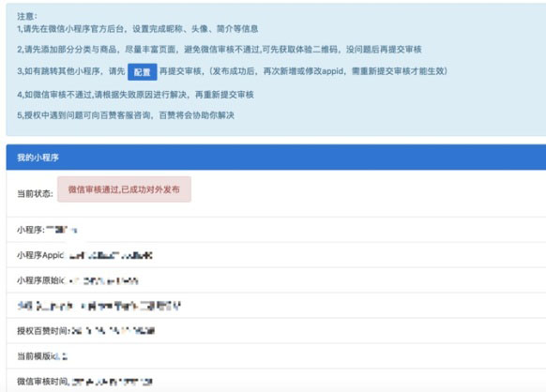Image resolution: width=546 pixels, height=392 pixels.
Task: Click the text 再提交审核 after the 配置 button
Action: [x=180, y=71]
